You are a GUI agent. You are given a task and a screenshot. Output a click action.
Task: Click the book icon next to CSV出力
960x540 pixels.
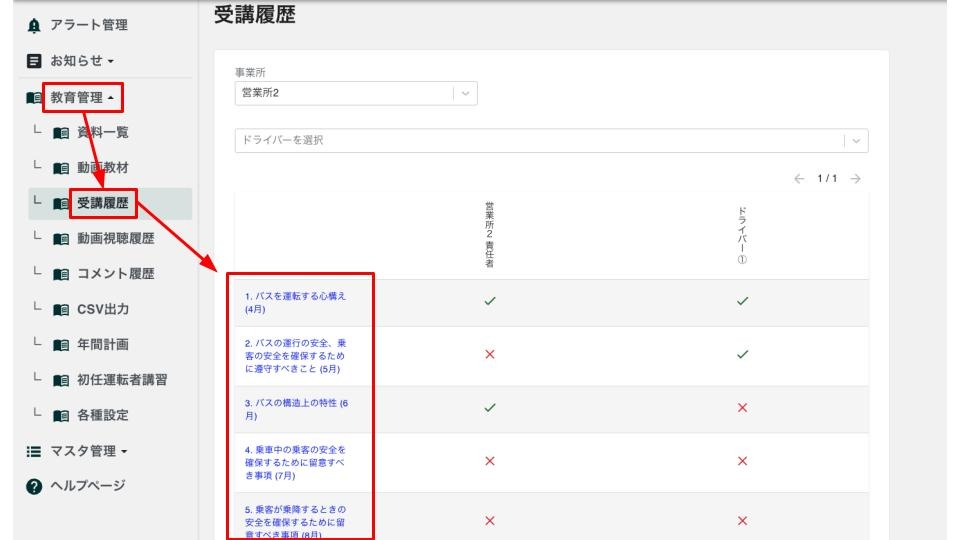tap(60, 309)
